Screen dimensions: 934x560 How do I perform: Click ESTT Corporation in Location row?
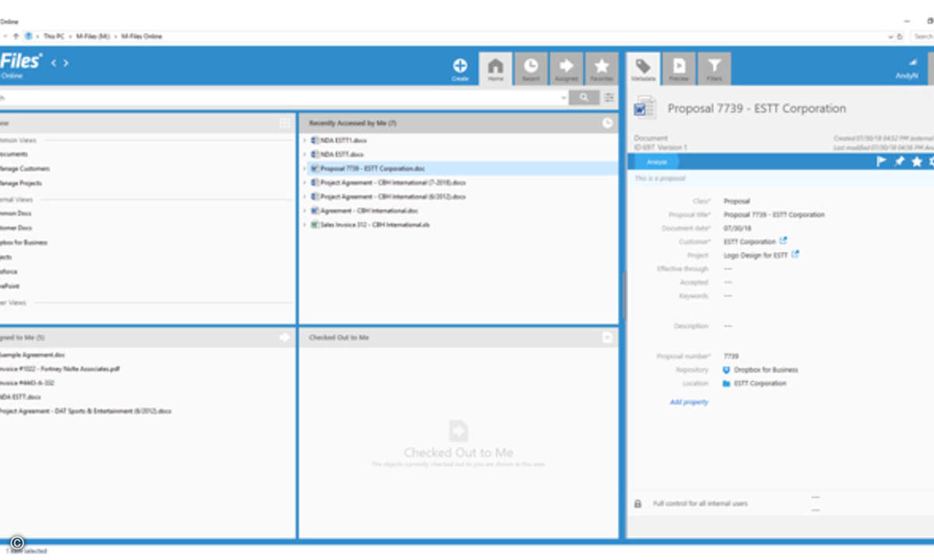click(760, 383)
